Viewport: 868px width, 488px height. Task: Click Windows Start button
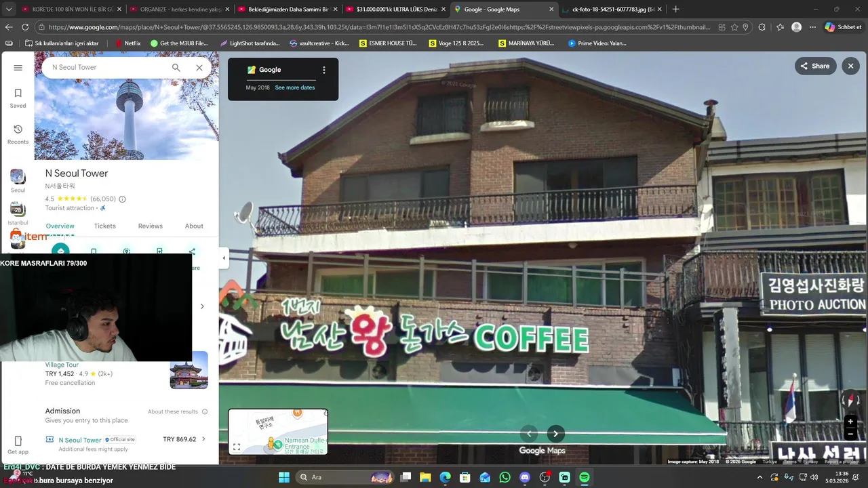[283, 477]
